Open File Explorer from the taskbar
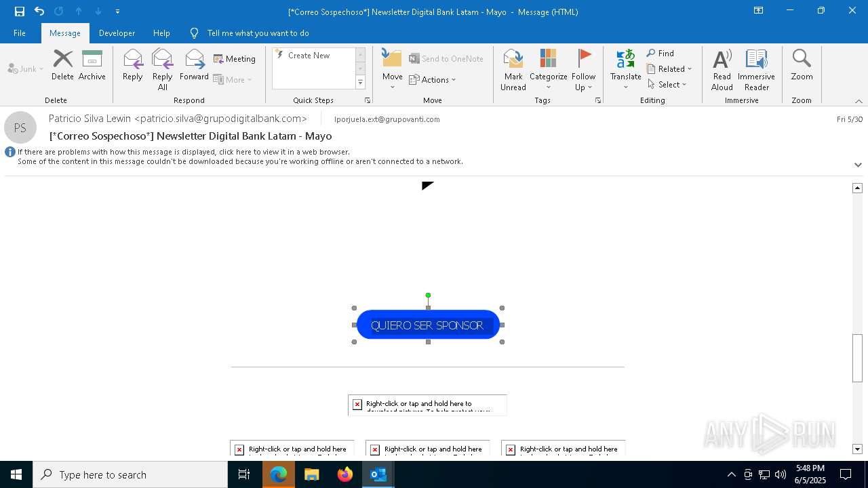The width and height of the screenshot is (868, 488). click(x=311, y=474)
